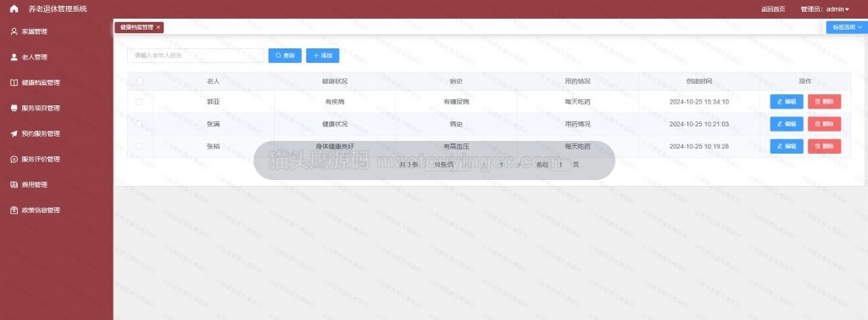Edit the record for 郭亚
Viewport: 868px width, 320px height.
[x=787, y=102]
